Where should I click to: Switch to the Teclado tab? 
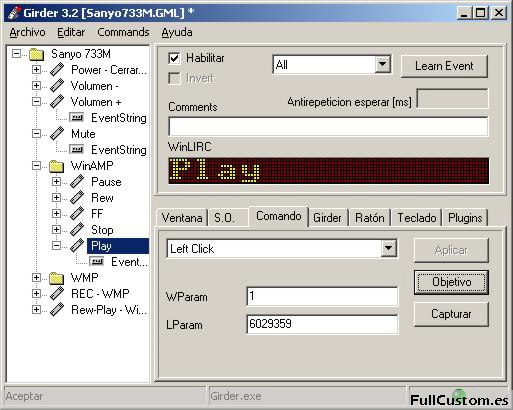(x=417, y=218)
